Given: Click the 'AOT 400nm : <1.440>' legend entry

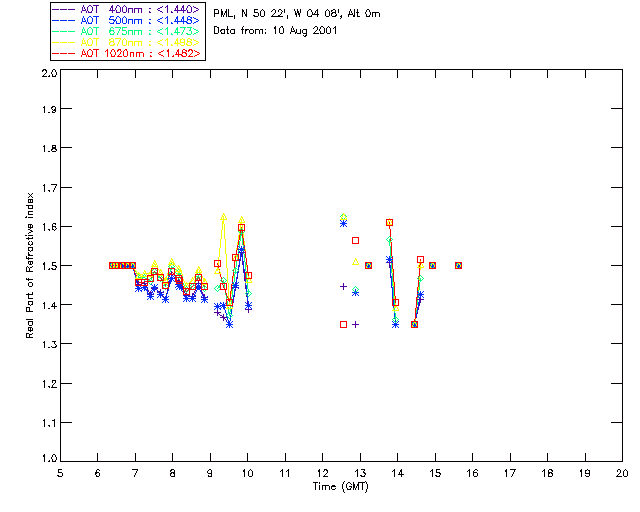Looking at the screenshot, I should 127,9.
